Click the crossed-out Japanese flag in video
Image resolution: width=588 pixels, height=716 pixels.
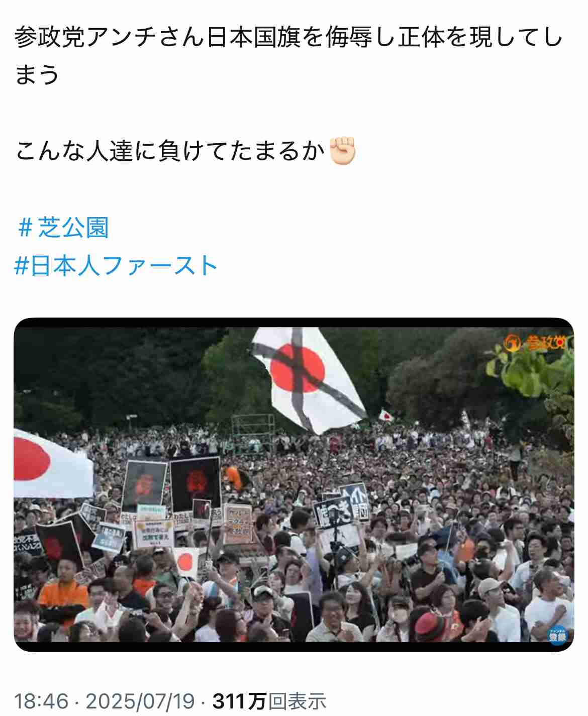point(308,379)
